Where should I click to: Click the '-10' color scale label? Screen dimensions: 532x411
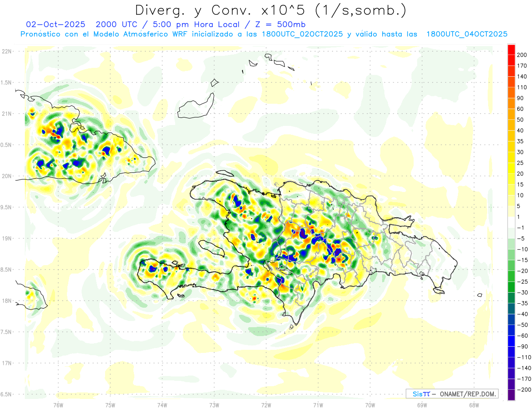522,249
